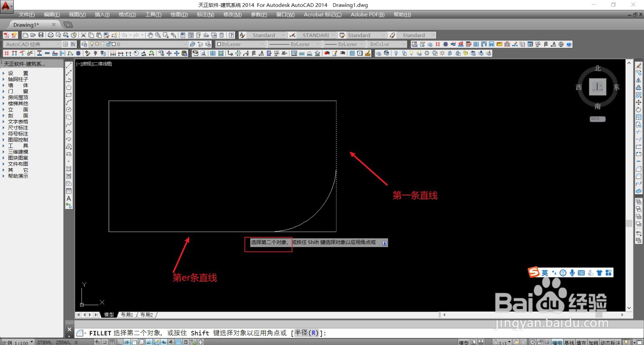
Task: Select the Move tool in Modify toolbar
Action: 639,102
